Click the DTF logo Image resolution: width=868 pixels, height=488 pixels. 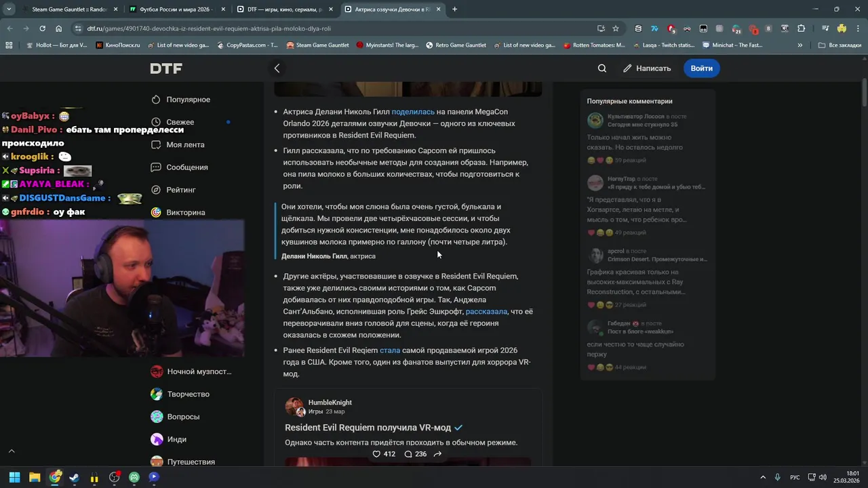pos(166,68)
